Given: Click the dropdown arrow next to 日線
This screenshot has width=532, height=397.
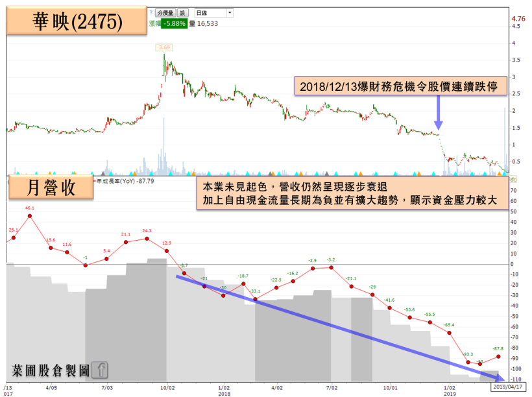Looking at the screenshot, I should 230,12.
